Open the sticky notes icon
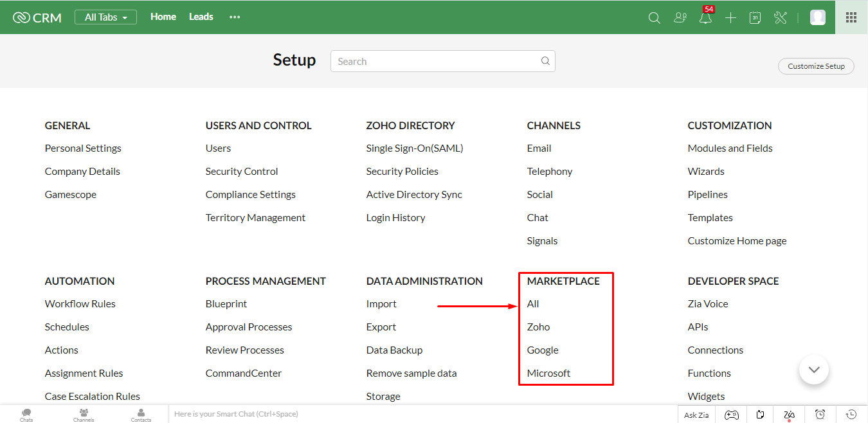 click(761, 415)
